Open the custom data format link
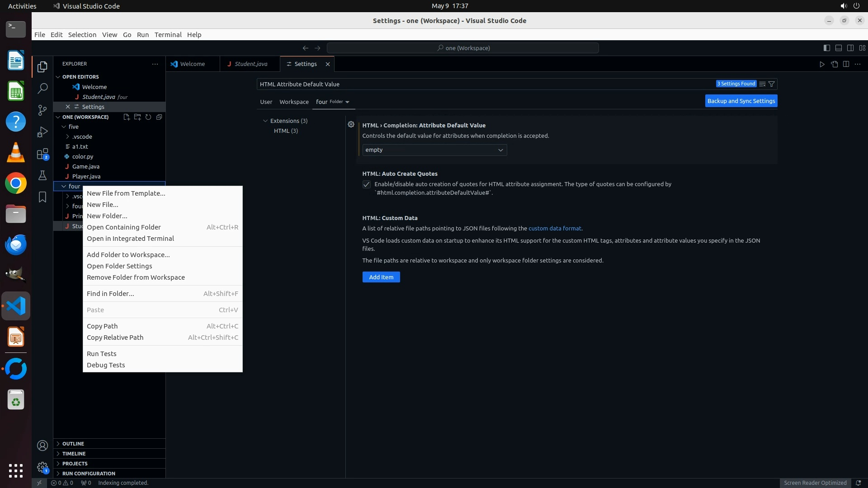The image size is (868, 488). pyautogui.click(x=554, y=229)
